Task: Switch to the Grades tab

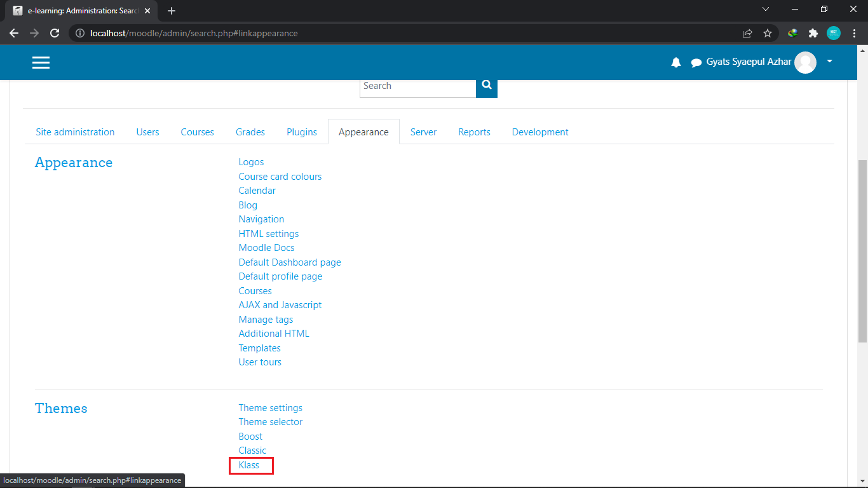Action: (250, 132)
